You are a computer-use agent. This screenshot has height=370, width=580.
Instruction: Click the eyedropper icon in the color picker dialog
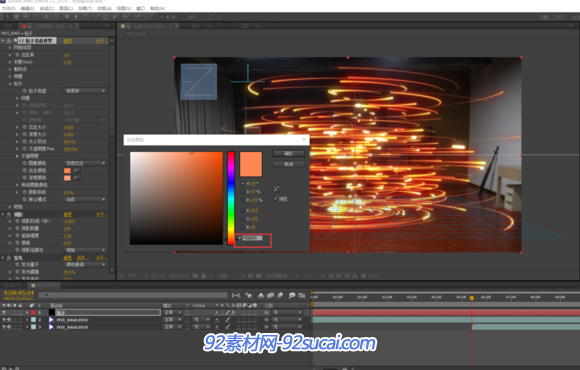coord(277,189)
